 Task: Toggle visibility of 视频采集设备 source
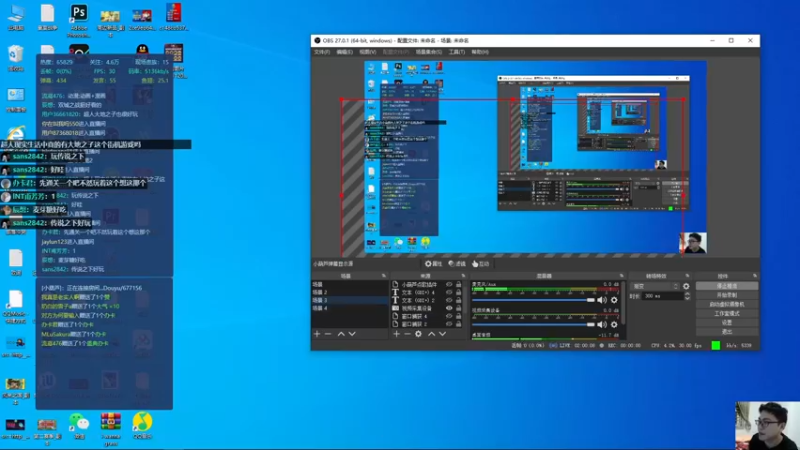pyautogui.click(x=449, y=308)
